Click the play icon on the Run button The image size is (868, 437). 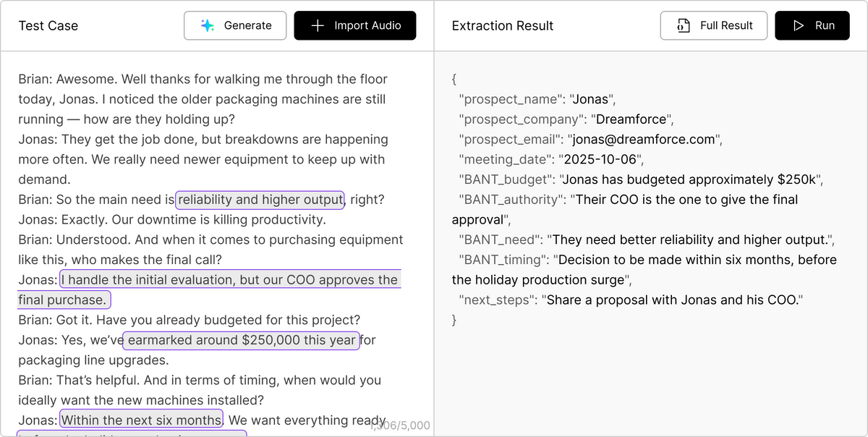click(x=799, y=24)
